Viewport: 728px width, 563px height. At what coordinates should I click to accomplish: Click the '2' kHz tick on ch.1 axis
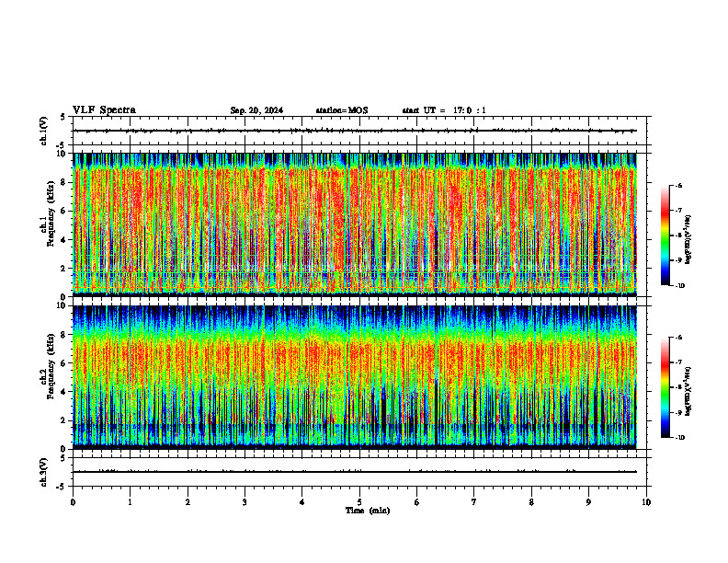(63, 268)
